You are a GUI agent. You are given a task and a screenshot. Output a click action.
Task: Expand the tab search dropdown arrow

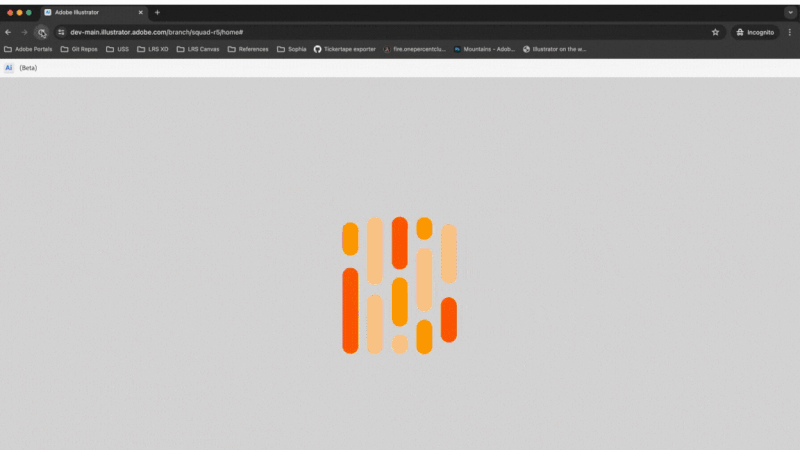tap(790, 12)
